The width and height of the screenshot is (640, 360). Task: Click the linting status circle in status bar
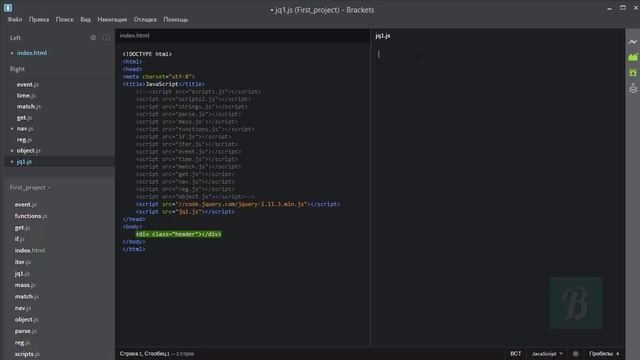(x=576, y=353)
